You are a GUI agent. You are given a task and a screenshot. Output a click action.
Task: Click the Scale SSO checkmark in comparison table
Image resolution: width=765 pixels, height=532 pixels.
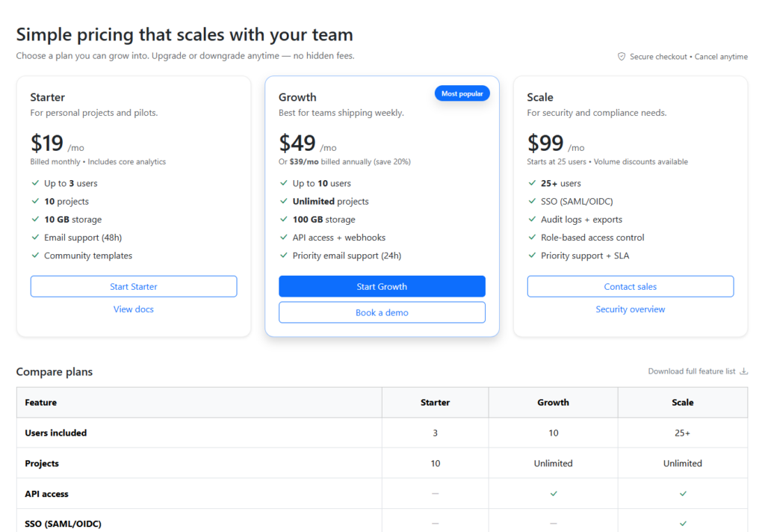point(682,524)
